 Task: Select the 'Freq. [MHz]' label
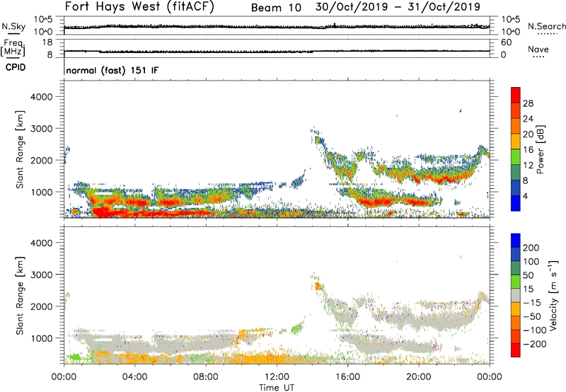[x=13, y=48]
